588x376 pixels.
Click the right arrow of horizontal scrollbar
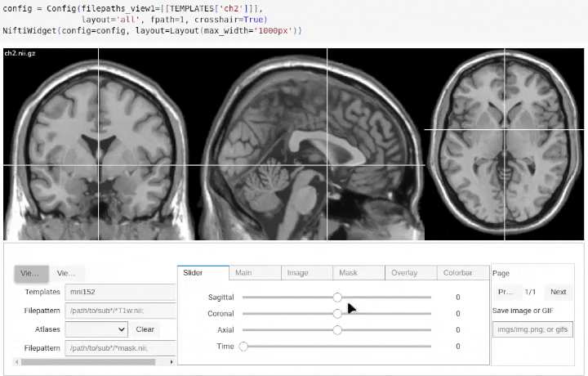[171, 362]
